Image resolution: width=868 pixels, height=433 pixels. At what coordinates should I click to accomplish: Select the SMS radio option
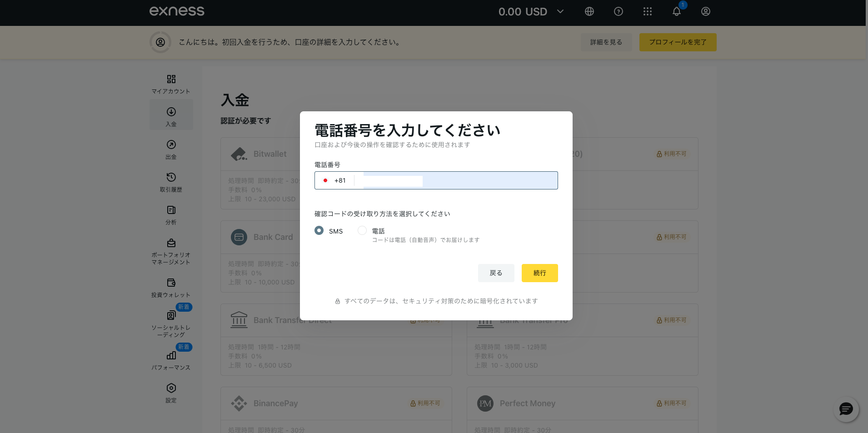319,231
